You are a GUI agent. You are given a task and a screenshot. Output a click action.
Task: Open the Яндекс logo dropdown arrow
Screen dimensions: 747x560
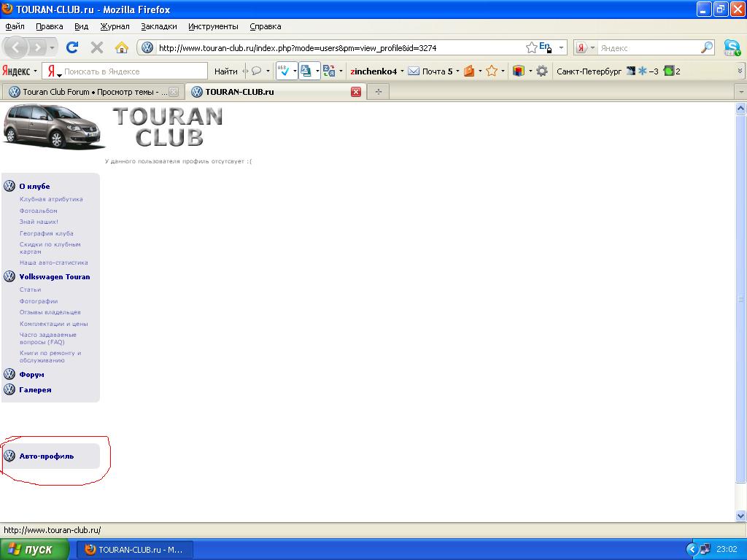pyautogui.click(x=35, y=71)
